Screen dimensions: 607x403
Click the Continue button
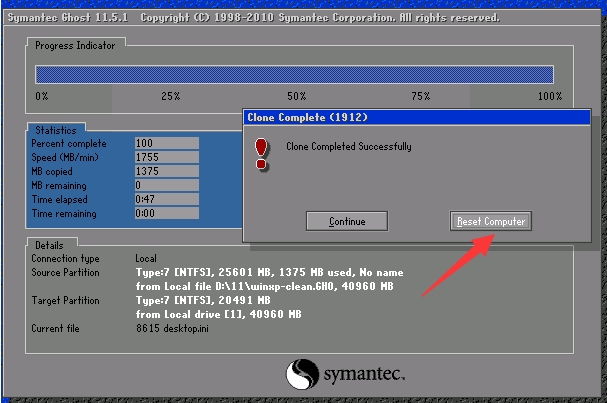(x=347, y=221)
